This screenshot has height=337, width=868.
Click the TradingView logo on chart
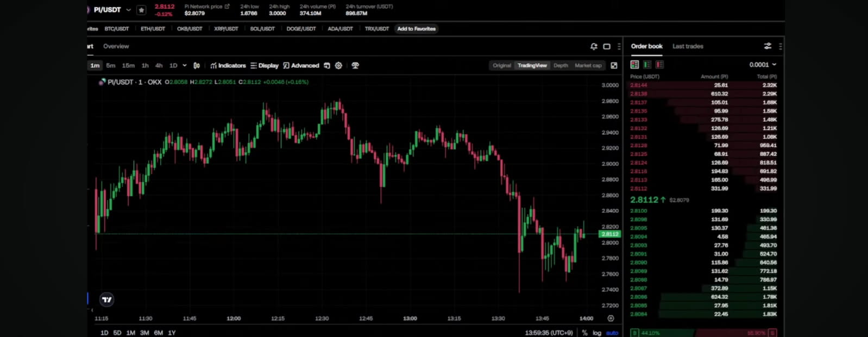click(x=107, y=299)
